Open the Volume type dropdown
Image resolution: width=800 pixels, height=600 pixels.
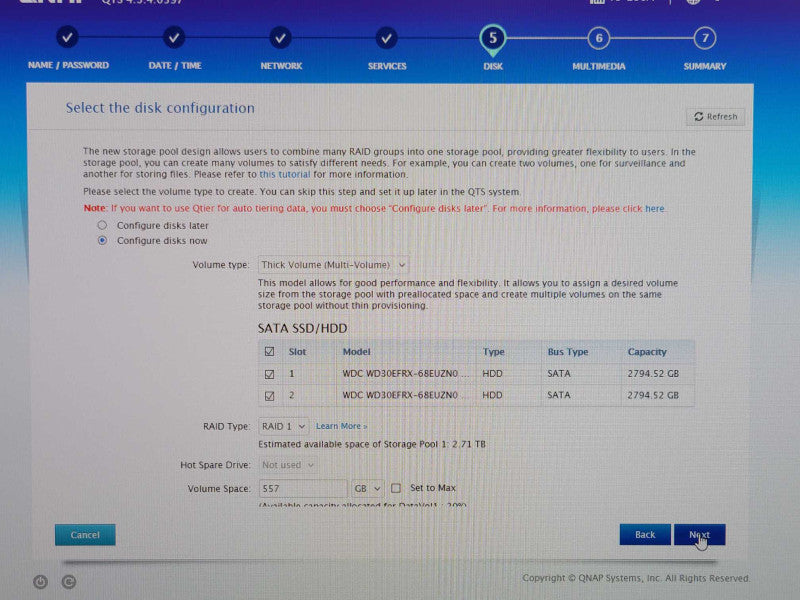click(333, 265)
